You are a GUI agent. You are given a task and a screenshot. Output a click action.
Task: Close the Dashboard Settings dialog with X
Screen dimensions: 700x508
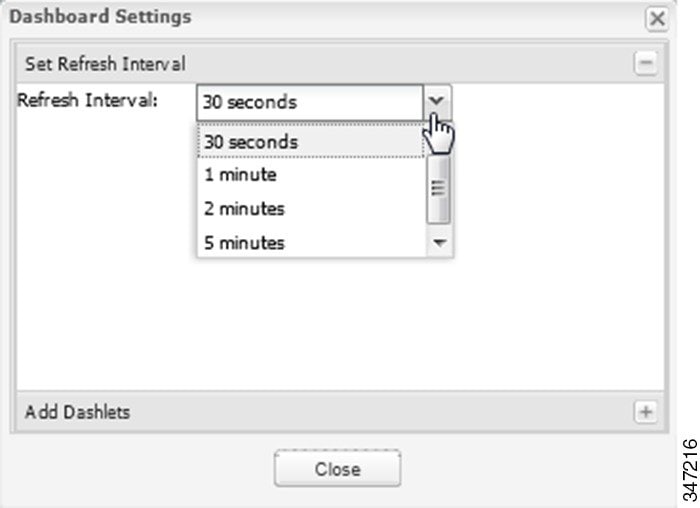(656, 19)
